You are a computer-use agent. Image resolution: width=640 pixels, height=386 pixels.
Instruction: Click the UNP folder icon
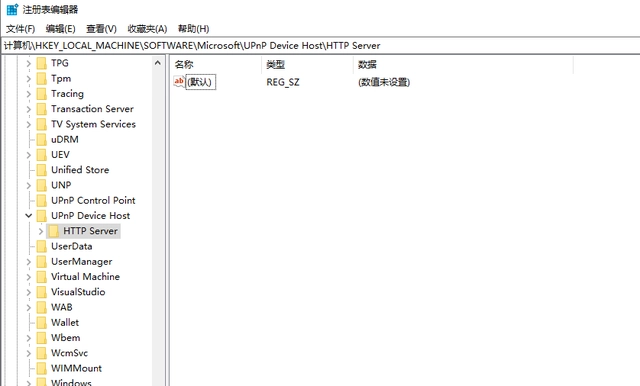coord(42,185)
